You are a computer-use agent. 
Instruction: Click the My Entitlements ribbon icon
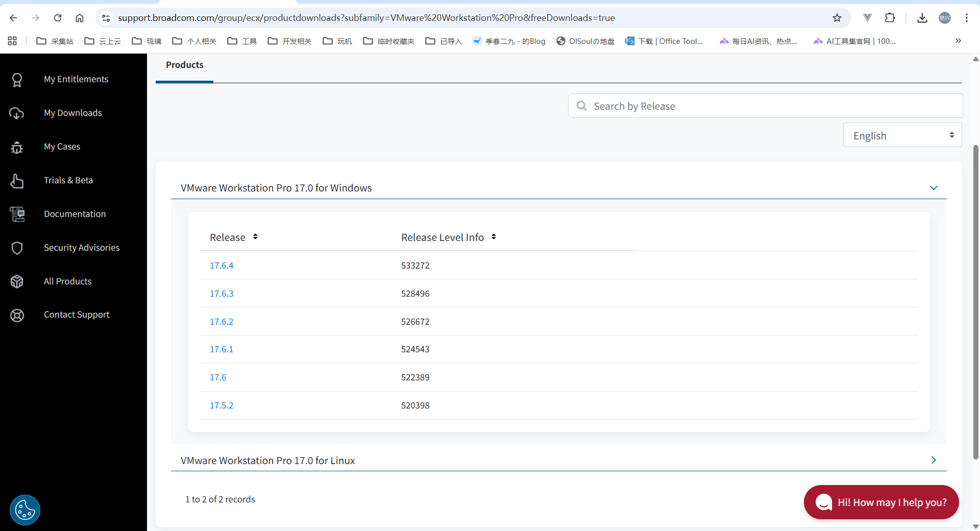(x=17, y=80)
